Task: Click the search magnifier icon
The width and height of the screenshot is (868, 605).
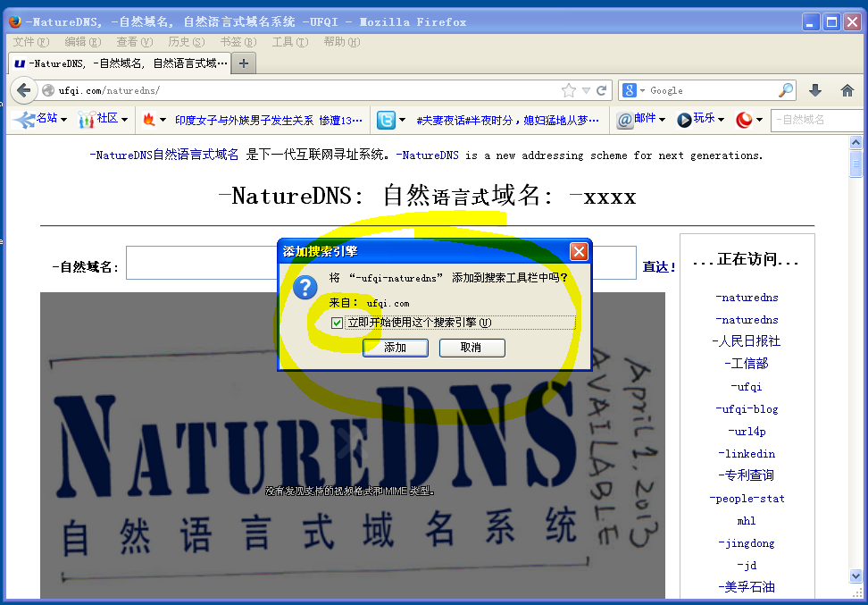Action: pos(786,90)
